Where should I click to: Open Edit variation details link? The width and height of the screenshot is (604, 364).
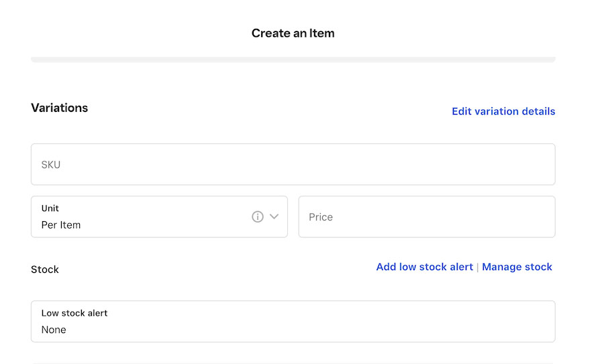pyautogui.click(x=503, y=111)
